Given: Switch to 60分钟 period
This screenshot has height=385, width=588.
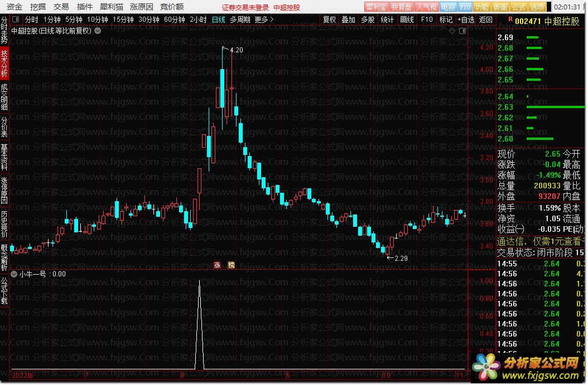Looking at the screenshot, I should coord(175,20).
